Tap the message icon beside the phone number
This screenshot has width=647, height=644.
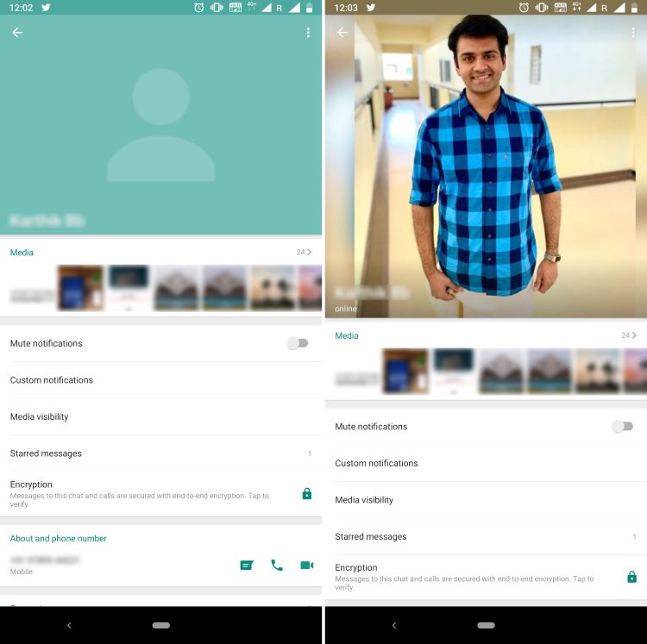(247, 566)
